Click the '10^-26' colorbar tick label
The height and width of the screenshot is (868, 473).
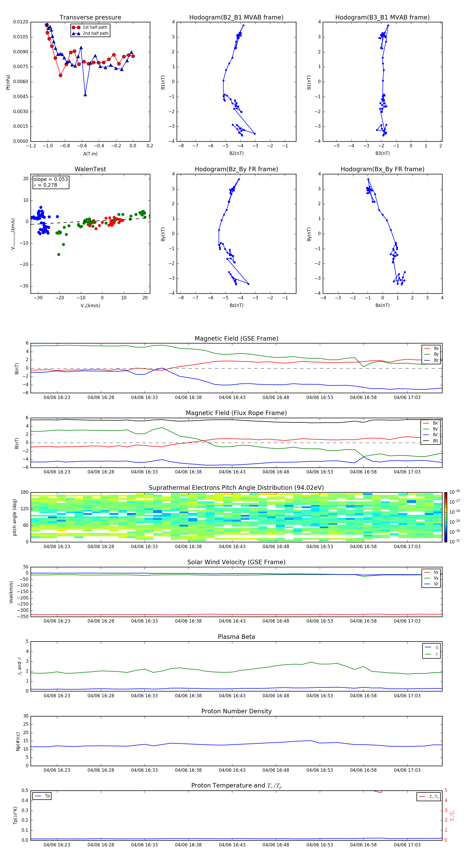coord(455,492)
